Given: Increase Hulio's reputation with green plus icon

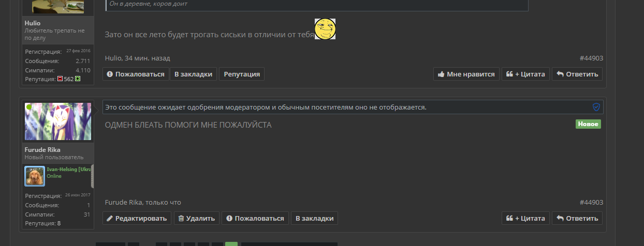Looking at the screenshot, I should [78, 79].
